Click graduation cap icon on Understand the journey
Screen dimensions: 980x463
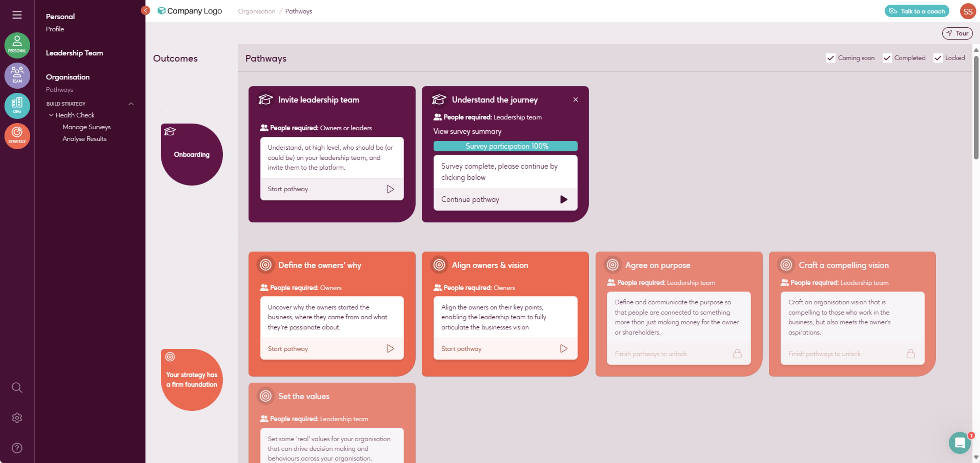point(439,100)
